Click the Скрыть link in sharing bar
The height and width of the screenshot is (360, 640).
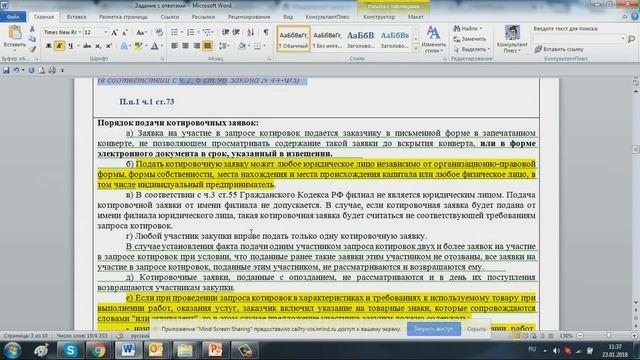pos(476,329)
